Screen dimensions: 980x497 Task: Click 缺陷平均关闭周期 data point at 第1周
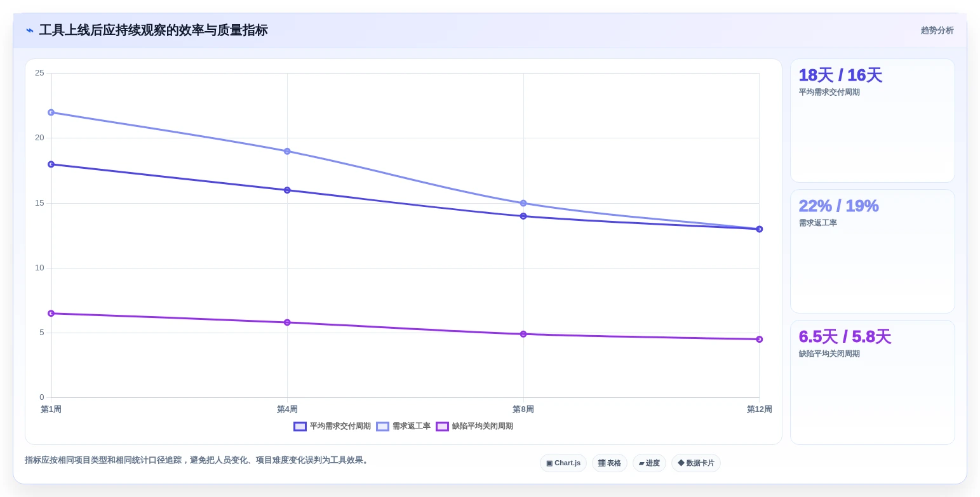pyautogui.click(x=51, y=314)
